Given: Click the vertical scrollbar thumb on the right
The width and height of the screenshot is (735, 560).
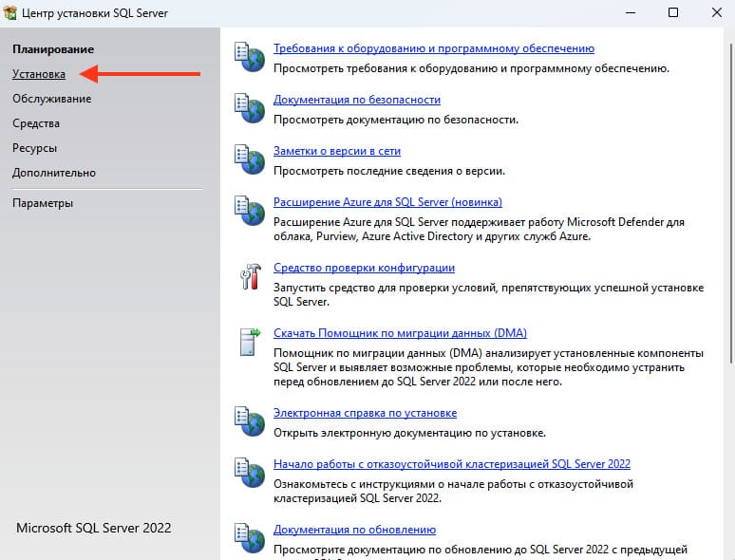Looking at the screenshot, I should tap(731, 203).
